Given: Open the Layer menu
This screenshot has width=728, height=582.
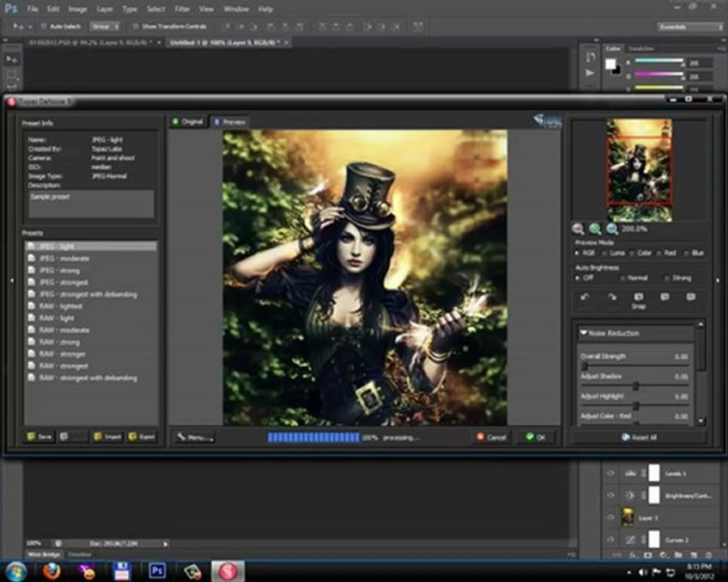Looking at the screenshot, I should [x=104, y=9].
